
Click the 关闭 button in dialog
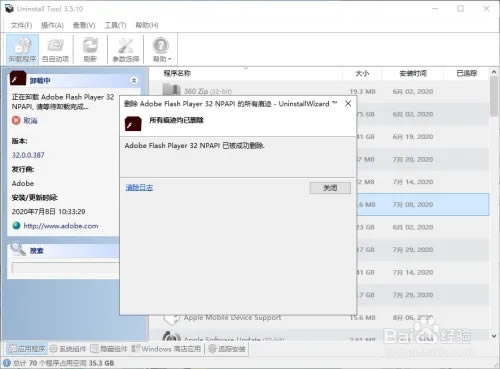click(330, 188)
